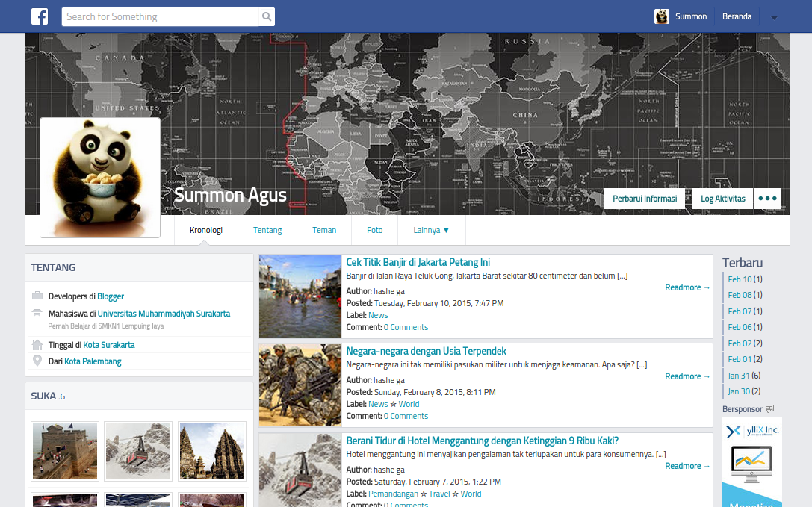Open the Feb 10 archive link
The height and width of the screenshot is (507, 812).
(x=740, y=279)
